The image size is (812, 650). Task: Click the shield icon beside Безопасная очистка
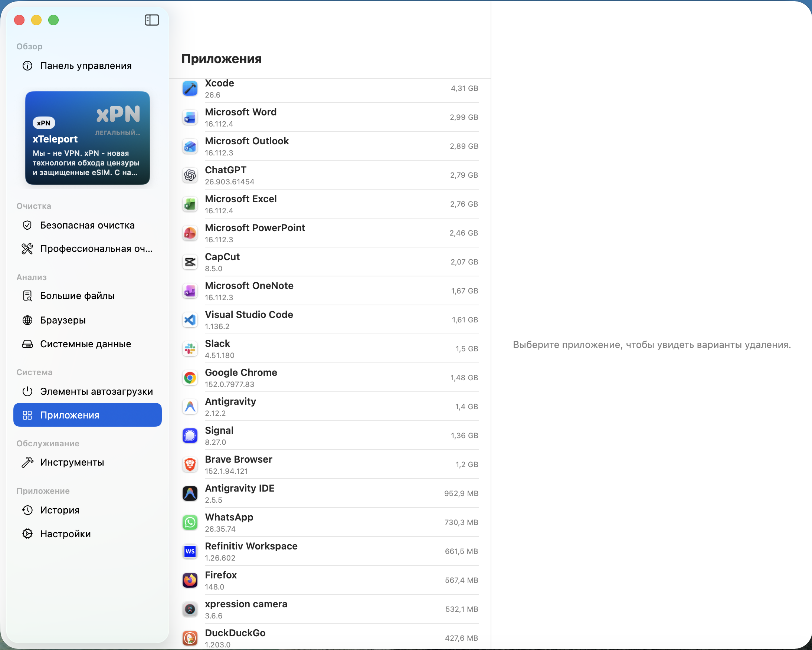pyautogui.click(x=27, y=226)
